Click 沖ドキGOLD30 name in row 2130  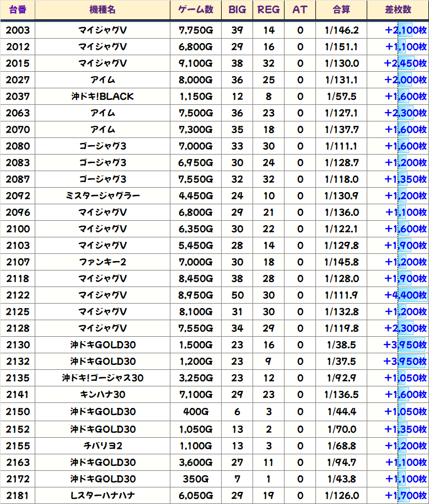[x=103, y=345]
